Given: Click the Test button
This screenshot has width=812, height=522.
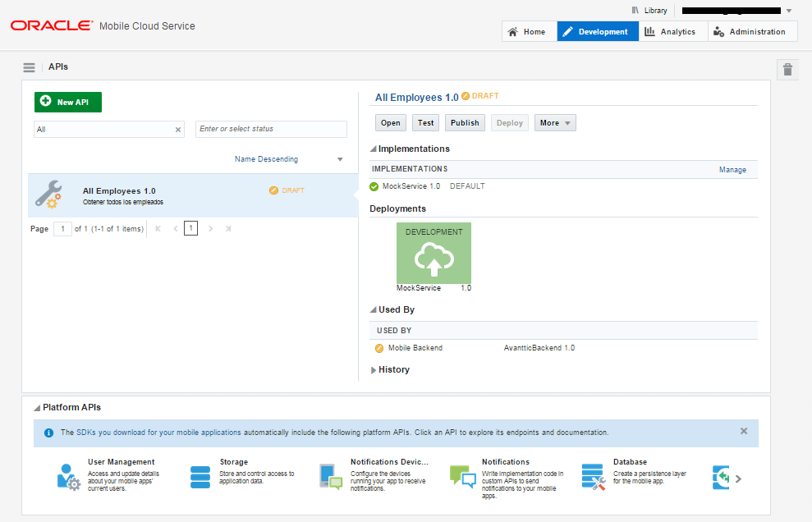Looking at the screenshot, I should 425,123.
